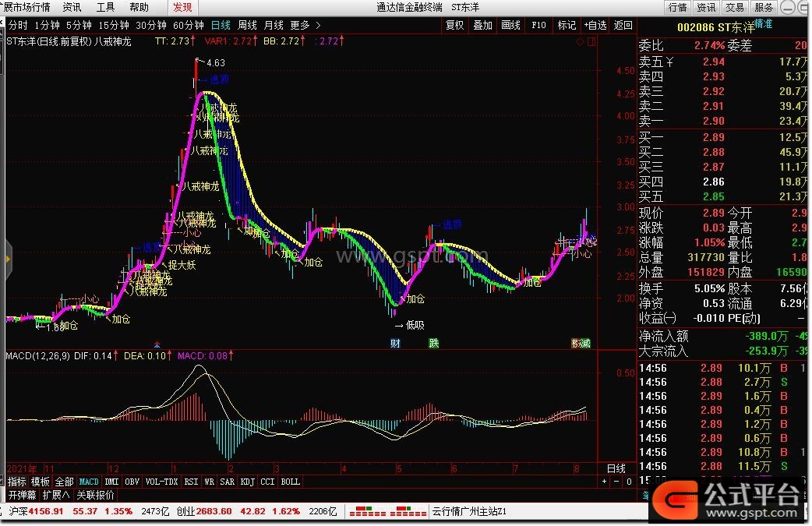Open the 更多 periods dropdown
812x526 pixels.
[x=300, y=25]
